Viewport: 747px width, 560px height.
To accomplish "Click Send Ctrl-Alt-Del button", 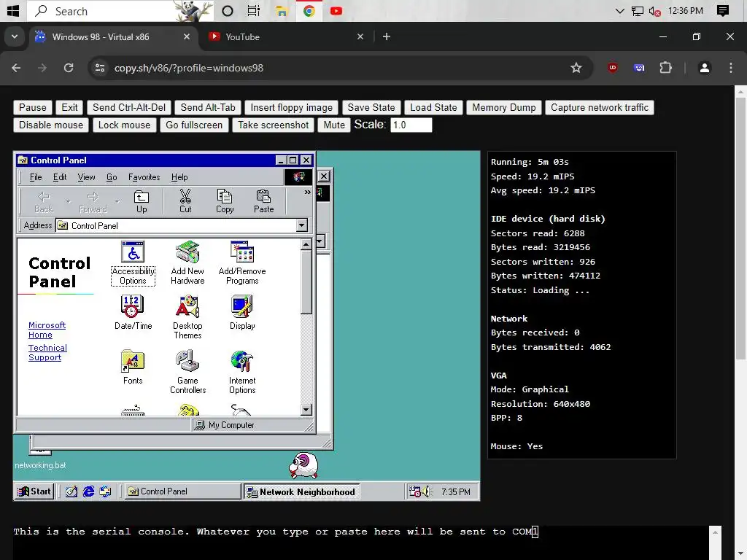I will (x=129, y=108).
